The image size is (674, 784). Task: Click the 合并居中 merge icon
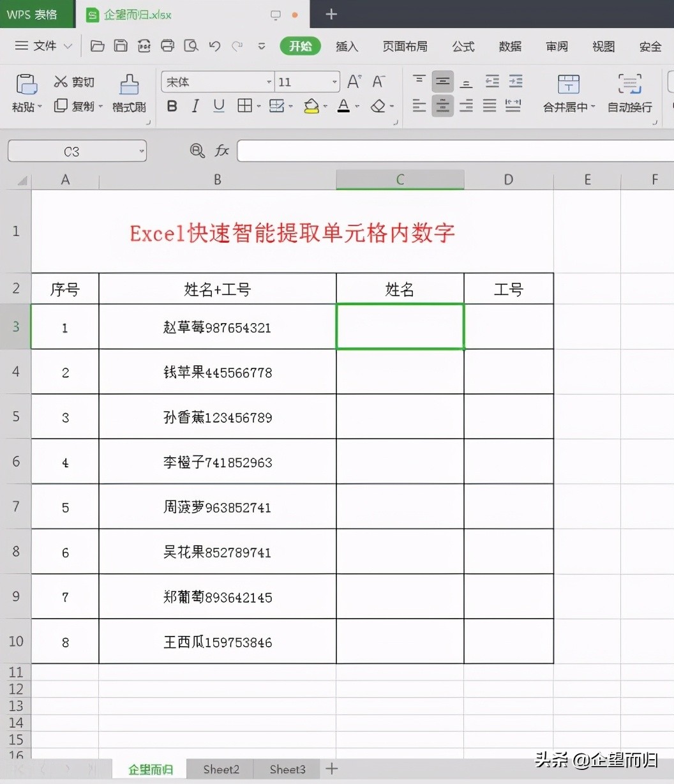click(569, 84)
